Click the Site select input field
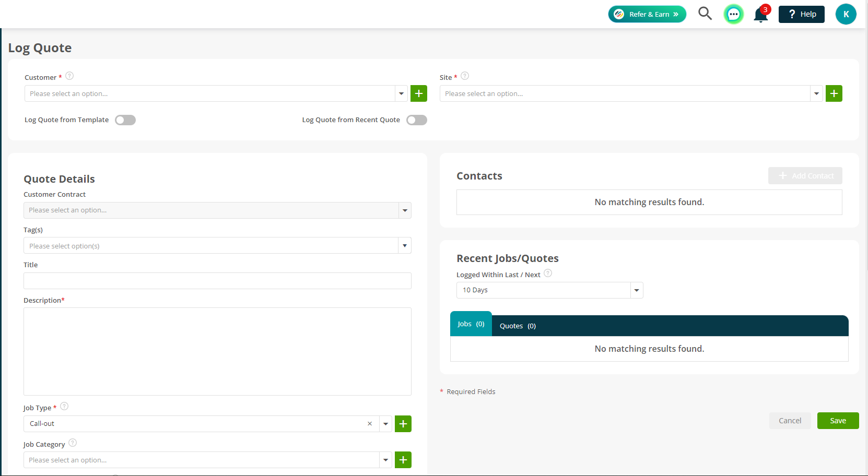The image size is (868, 476). click(625, 93)
